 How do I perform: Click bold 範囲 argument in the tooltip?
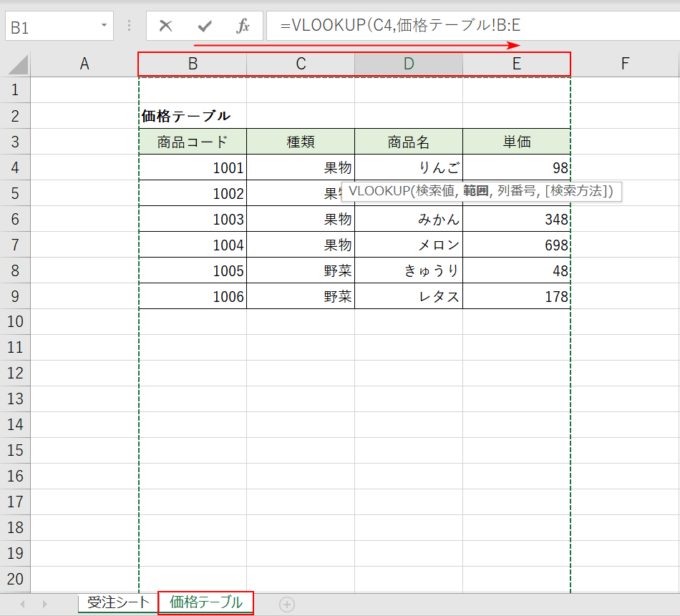click(x=476, y=191)
